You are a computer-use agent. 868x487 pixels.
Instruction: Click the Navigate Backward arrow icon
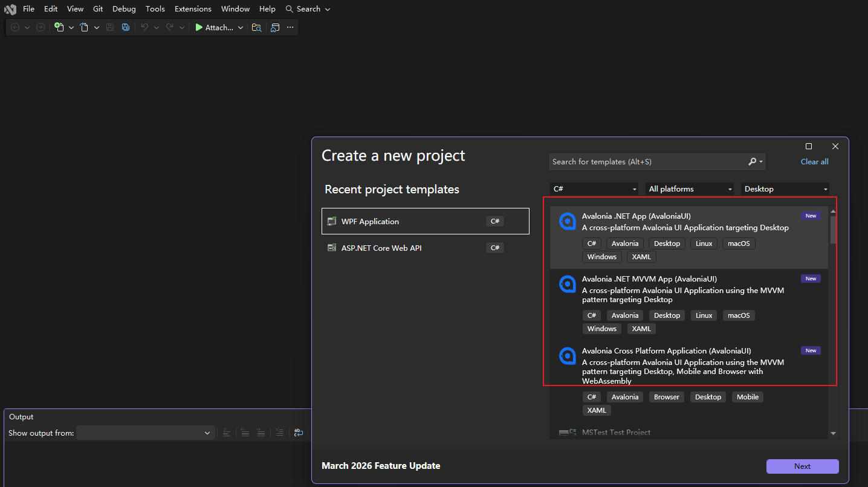click(15, 27)
